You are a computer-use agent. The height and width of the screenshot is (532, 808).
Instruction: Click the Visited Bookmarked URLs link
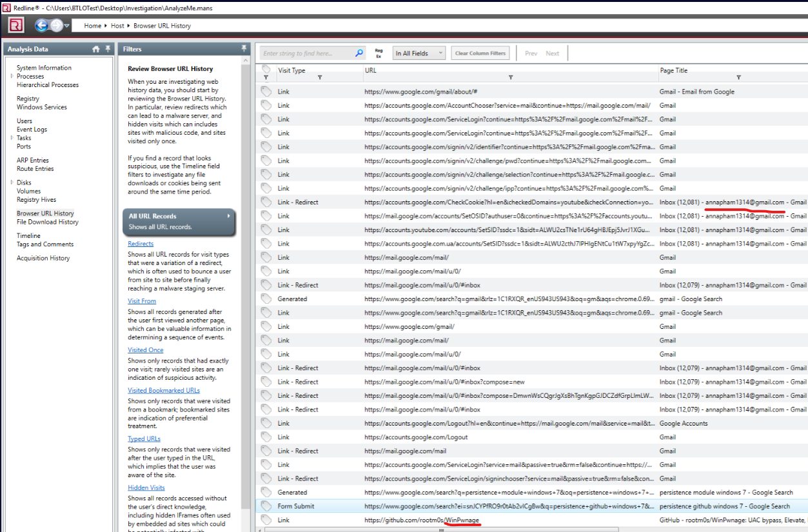pyautogui.click(x=164, y=390)
